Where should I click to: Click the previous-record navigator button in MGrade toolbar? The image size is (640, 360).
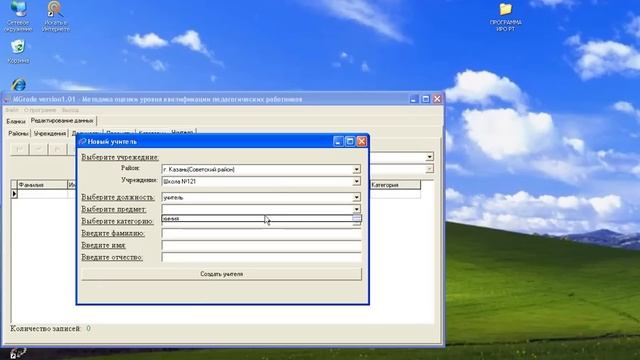(x=39, y=149)
